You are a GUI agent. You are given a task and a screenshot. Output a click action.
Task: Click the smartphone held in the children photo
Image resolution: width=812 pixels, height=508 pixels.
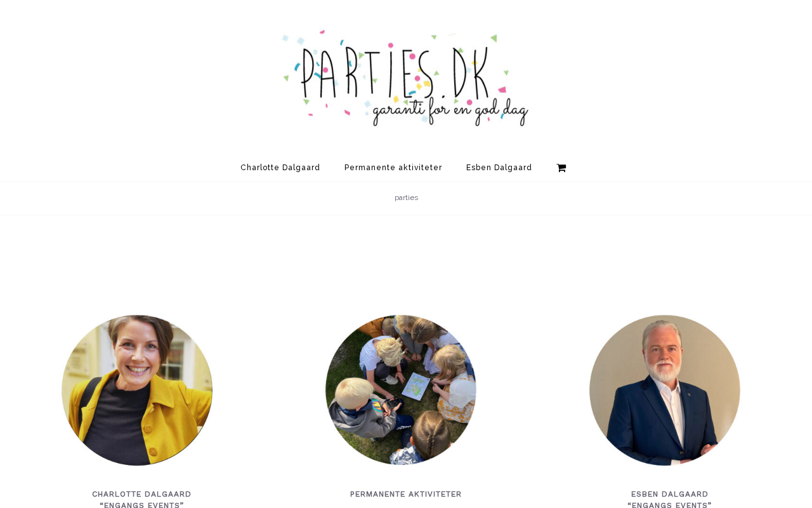(x=394, y=404)
